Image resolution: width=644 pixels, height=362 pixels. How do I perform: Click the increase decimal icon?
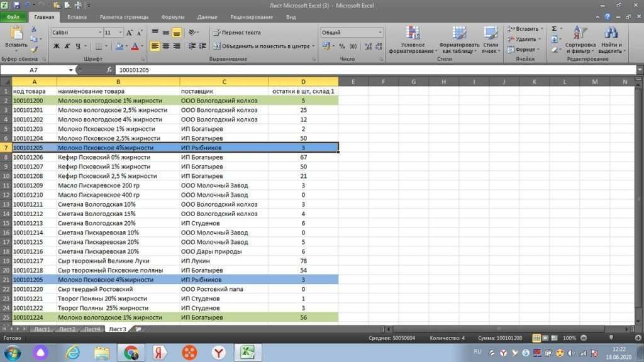[x=368, y=47]
